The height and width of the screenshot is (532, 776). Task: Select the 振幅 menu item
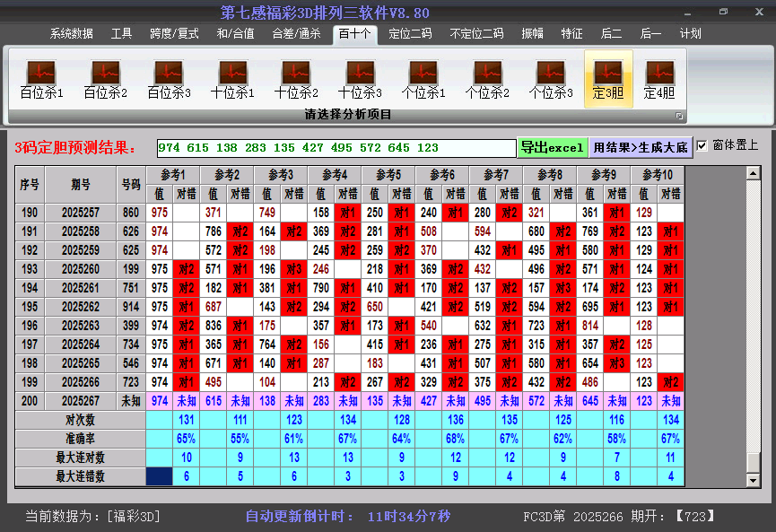point(533,33)
